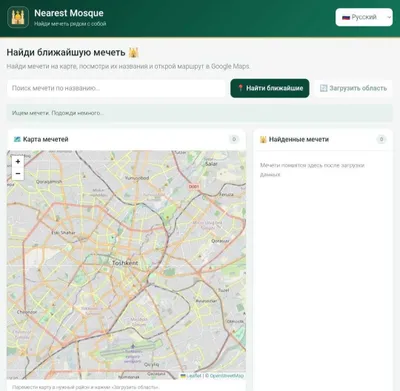Click the Chilonzor label on the map
Viewport: 400px width, 391px height.
click(27, 312)
